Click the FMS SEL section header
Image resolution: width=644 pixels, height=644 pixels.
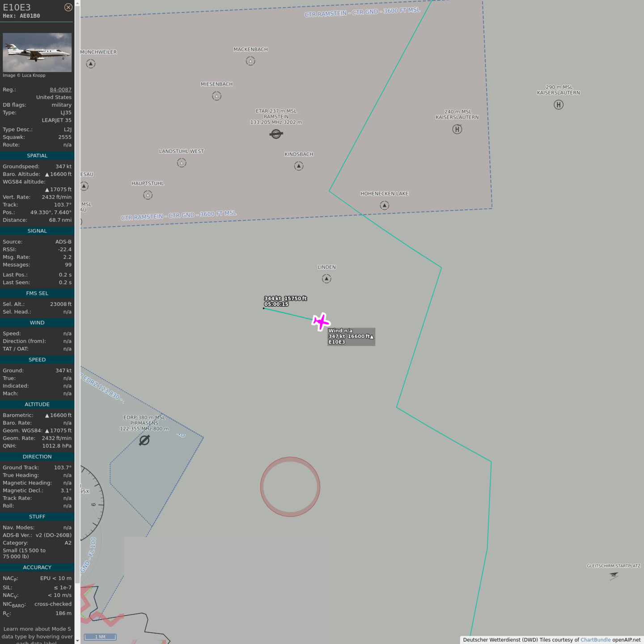point(37,293)
